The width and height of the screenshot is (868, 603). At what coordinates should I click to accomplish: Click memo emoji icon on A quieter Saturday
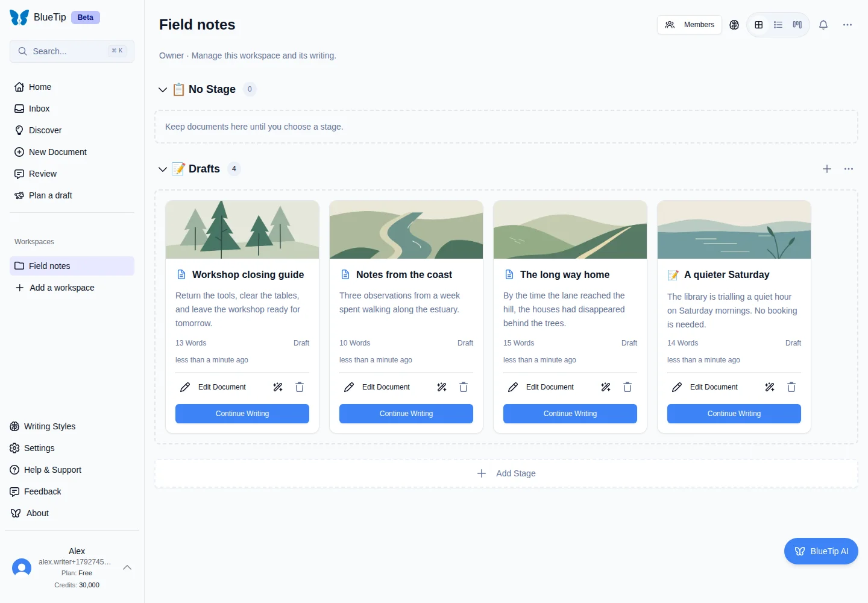pyautogui.click(x=673, y=275)
